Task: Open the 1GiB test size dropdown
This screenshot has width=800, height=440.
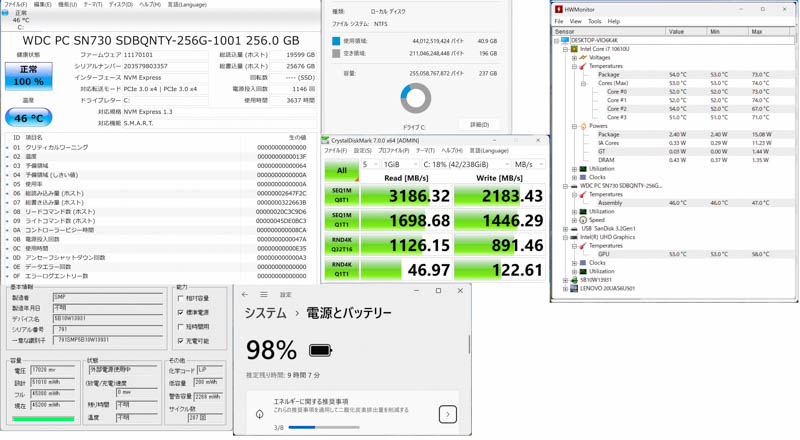Action: click(x=401, y=164)
